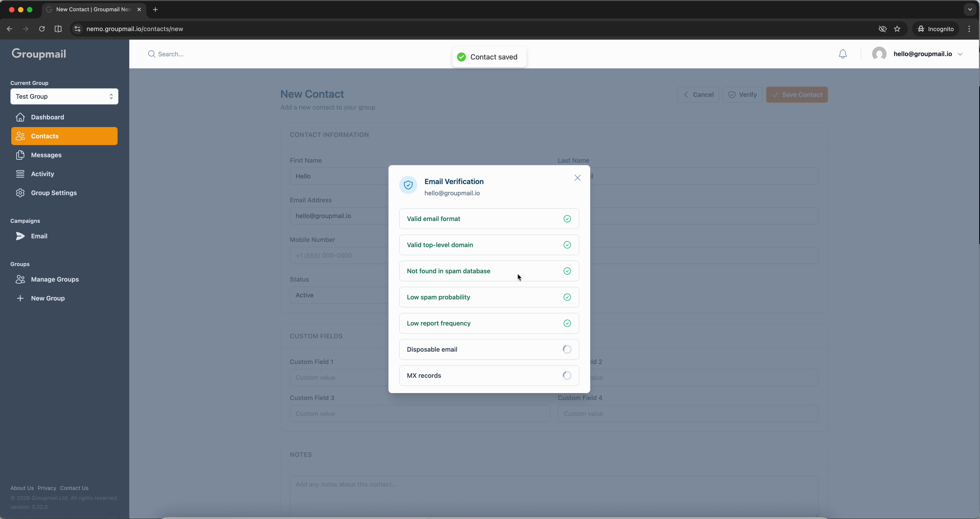Expand the Test Group selector

[64, 96]
